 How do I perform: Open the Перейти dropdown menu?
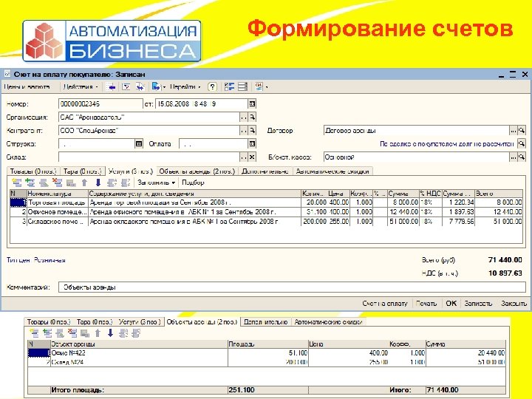185,87
